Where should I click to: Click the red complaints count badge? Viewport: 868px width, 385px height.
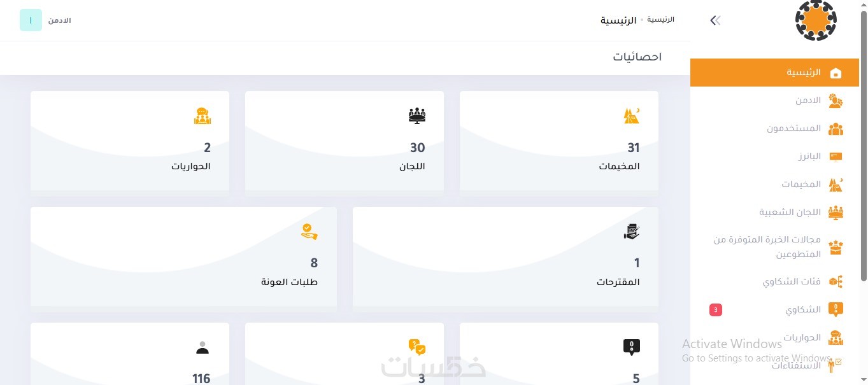click(716, 310)
